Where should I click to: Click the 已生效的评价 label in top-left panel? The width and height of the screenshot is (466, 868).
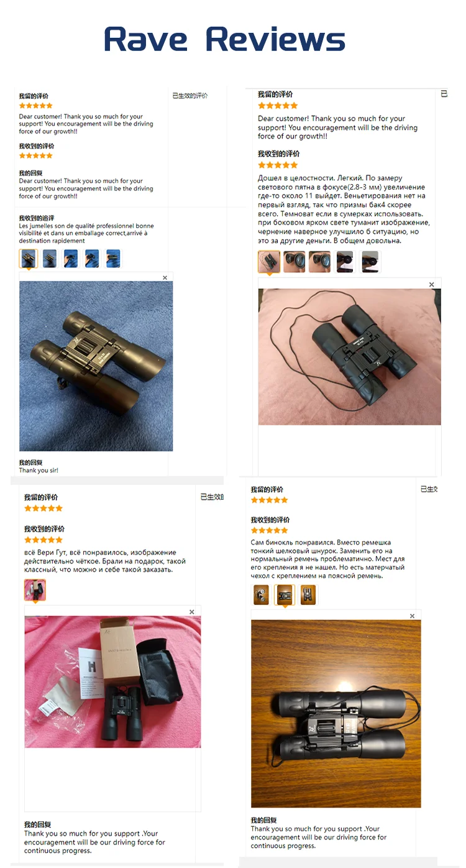(190, 96)
